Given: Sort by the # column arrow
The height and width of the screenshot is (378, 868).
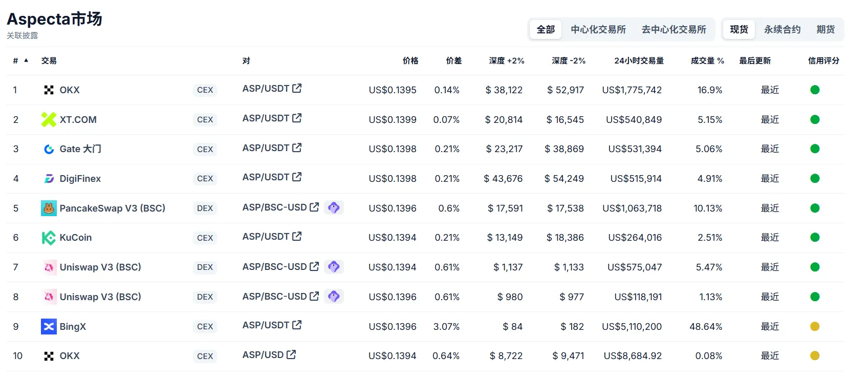Looking at the screenshot, I should point(26,60).
